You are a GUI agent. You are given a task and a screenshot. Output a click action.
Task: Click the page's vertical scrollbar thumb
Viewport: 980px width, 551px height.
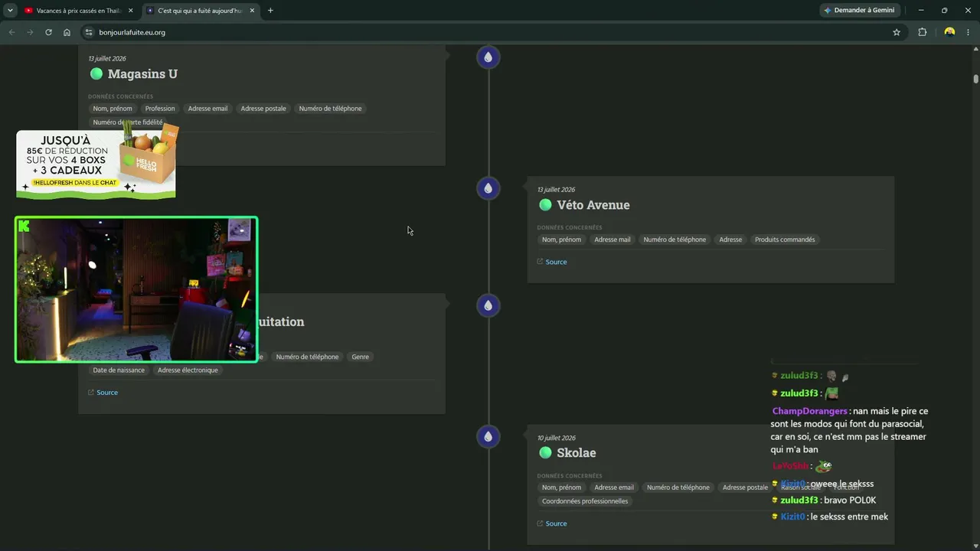tap(976, 79)
